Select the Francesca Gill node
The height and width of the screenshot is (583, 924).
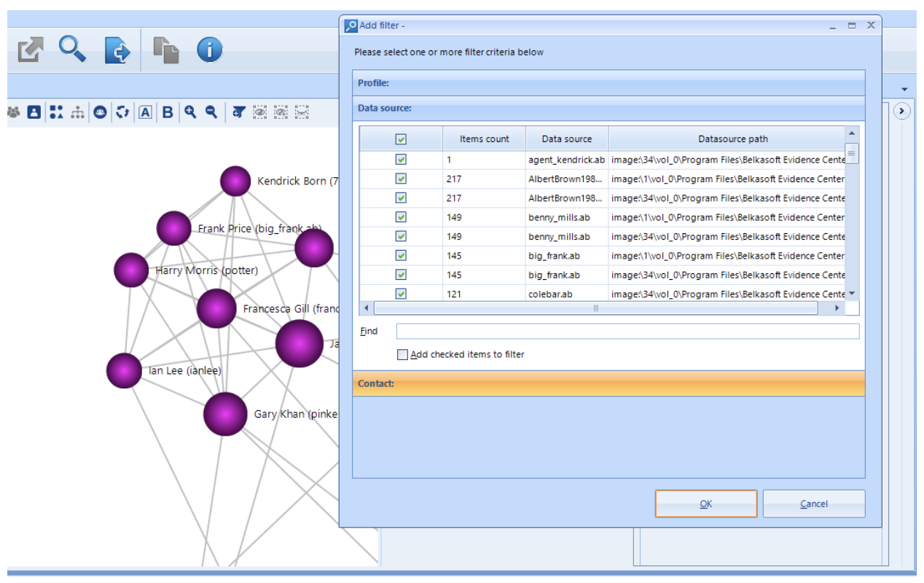tap(216, 308)
